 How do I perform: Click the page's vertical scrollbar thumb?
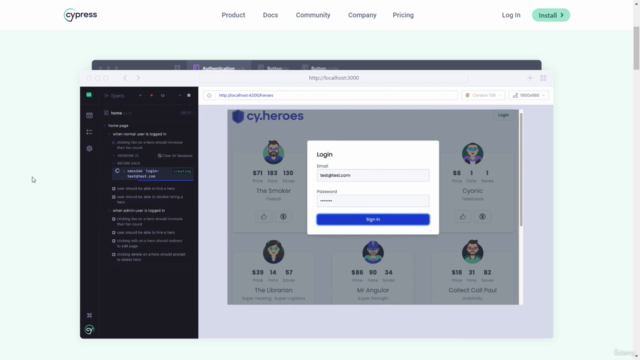(636, 48)
